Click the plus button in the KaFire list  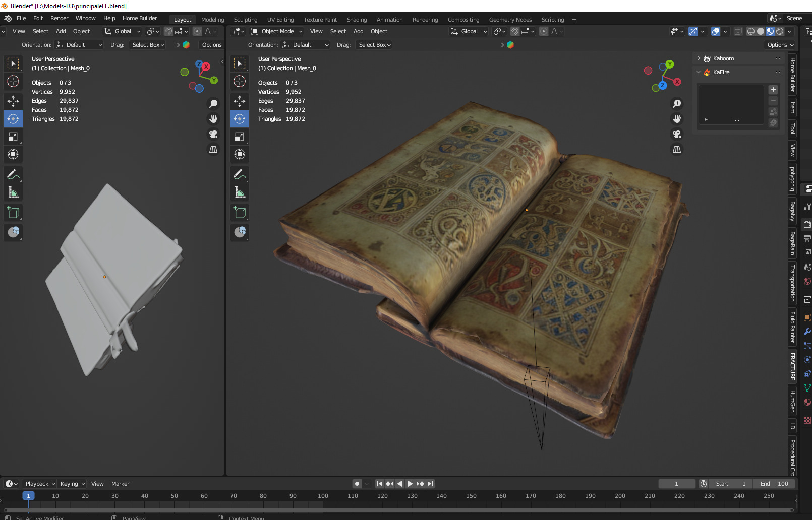pos(773,90)
